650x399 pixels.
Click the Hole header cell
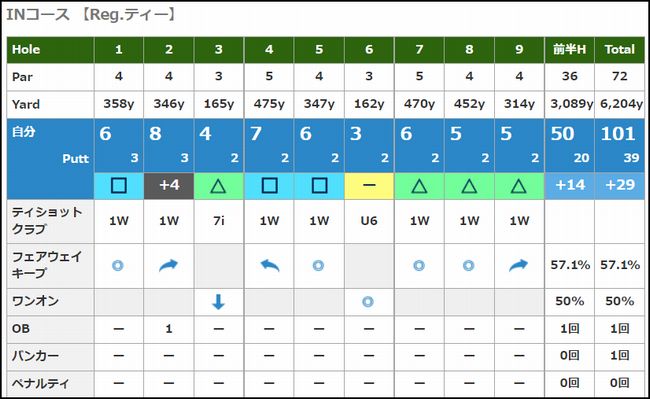[x=50, y=50]
